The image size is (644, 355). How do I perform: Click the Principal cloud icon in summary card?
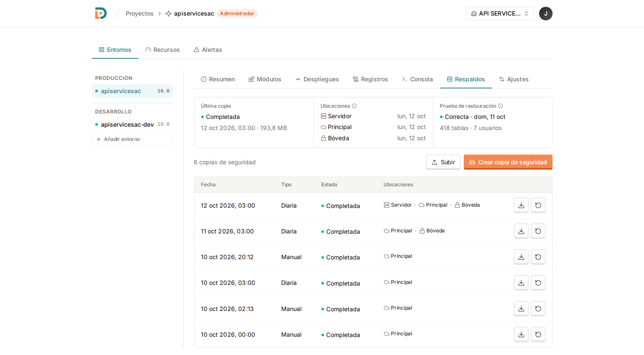pyautogui.click(x=324, y=127)
